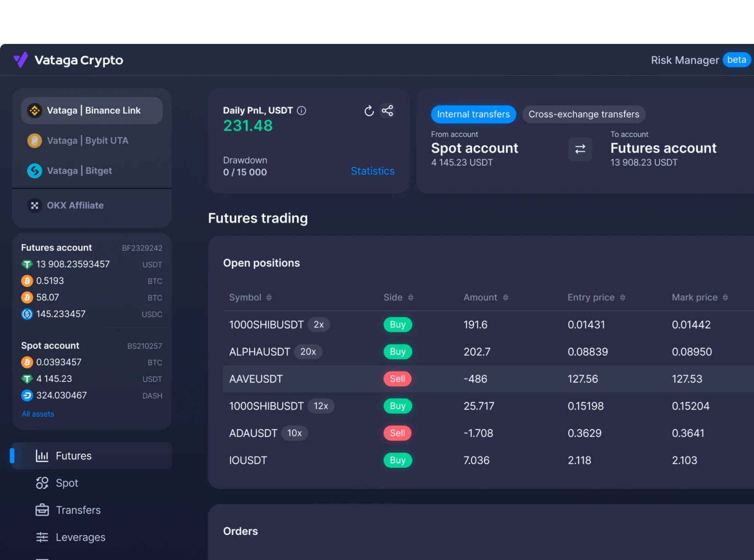The width and height of the screenshot is (754, 560).
Task: Click the Bybit UTA exchange icon
Action: click(34, 141)
